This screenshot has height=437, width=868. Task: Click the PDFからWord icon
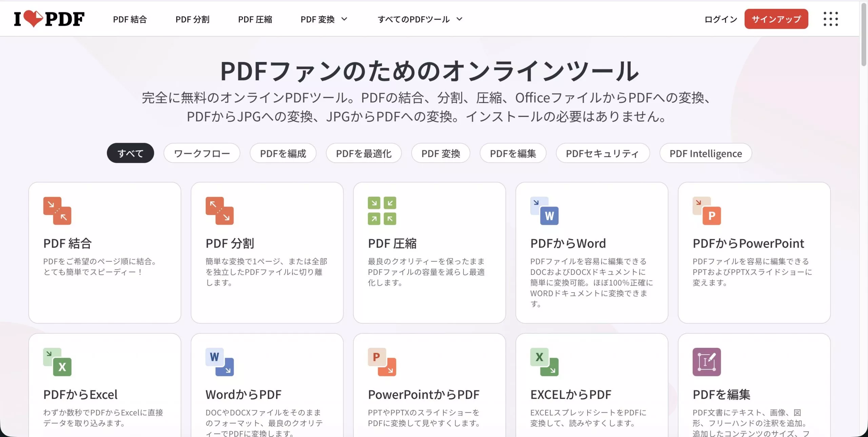pos(545,211)
